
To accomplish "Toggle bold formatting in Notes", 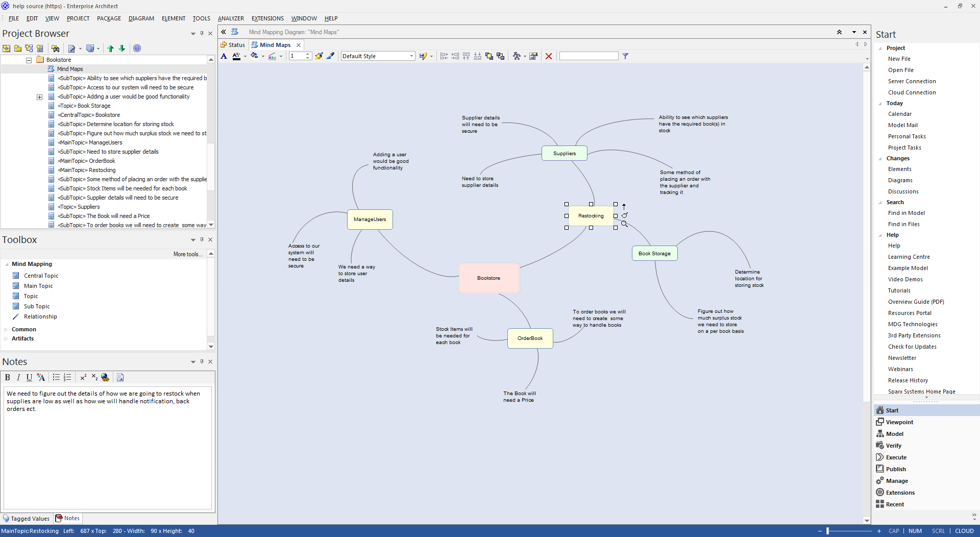I will click(x=8, y=377).
